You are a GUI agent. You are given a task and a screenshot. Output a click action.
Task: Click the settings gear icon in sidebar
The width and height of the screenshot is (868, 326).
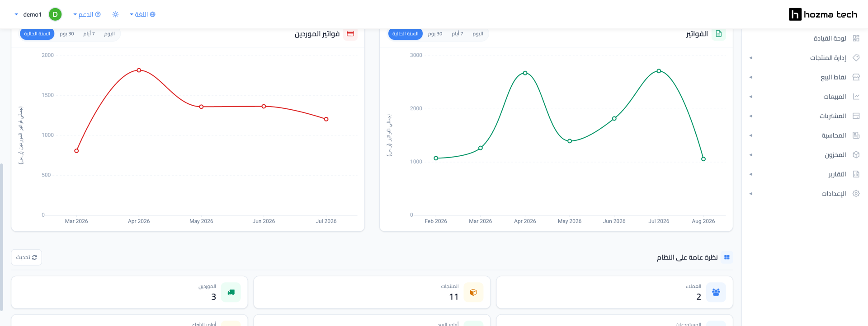(x=856, y=194)
